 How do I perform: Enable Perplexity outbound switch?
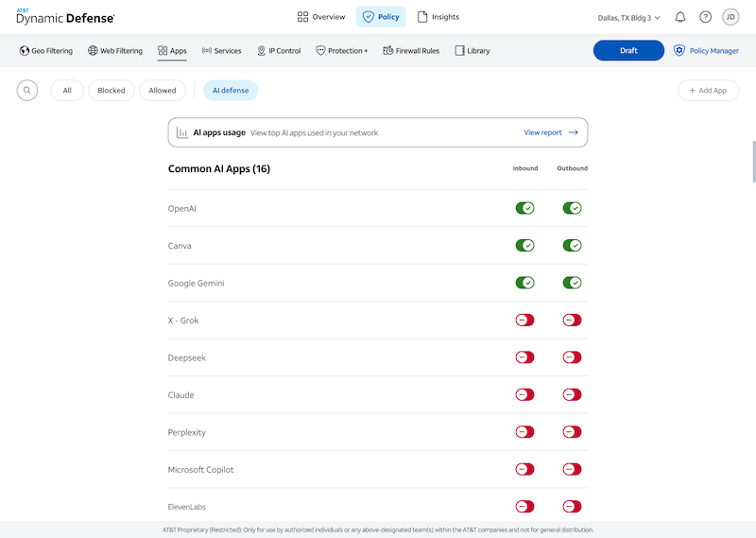click(x=573, y=432)
